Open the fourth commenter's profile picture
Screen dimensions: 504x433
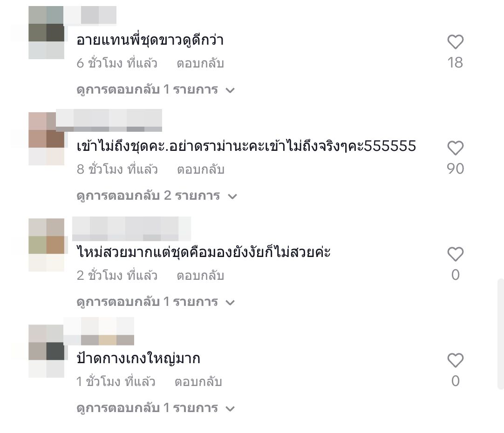point(46,351)
